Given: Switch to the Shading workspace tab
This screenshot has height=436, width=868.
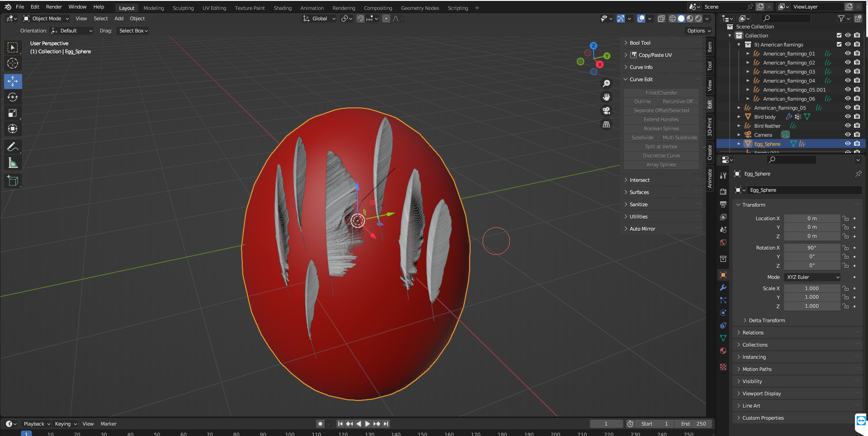Looking at the screenshot, I should pos(282,8).
